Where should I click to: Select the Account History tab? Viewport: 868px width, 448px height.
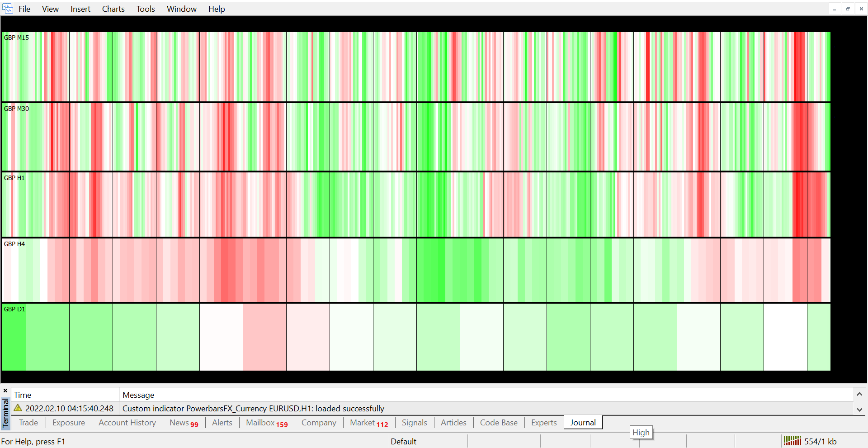click(x=127, y=423)
